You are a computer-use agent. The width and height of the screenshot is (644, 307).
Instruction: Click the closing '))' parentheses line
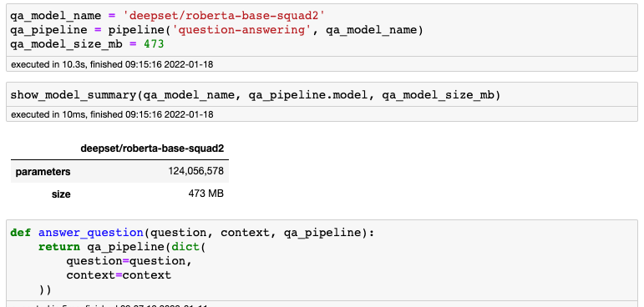pos(45,289)
